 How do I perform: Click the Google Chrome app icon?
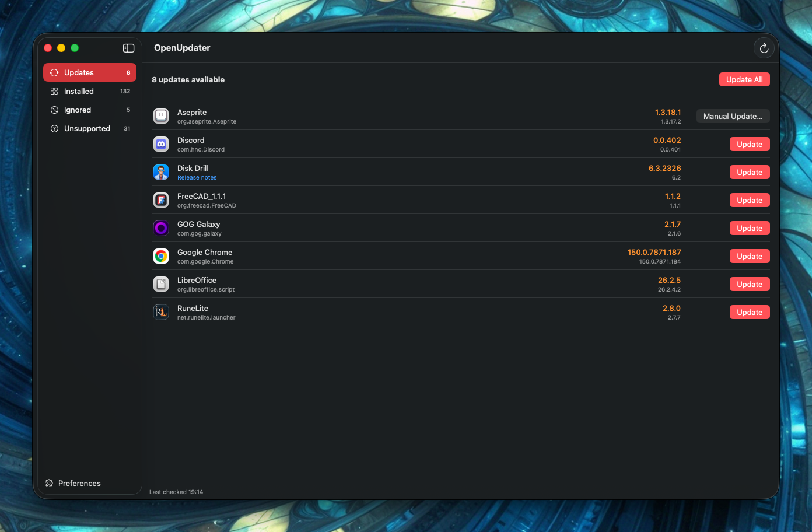[161, 256]
